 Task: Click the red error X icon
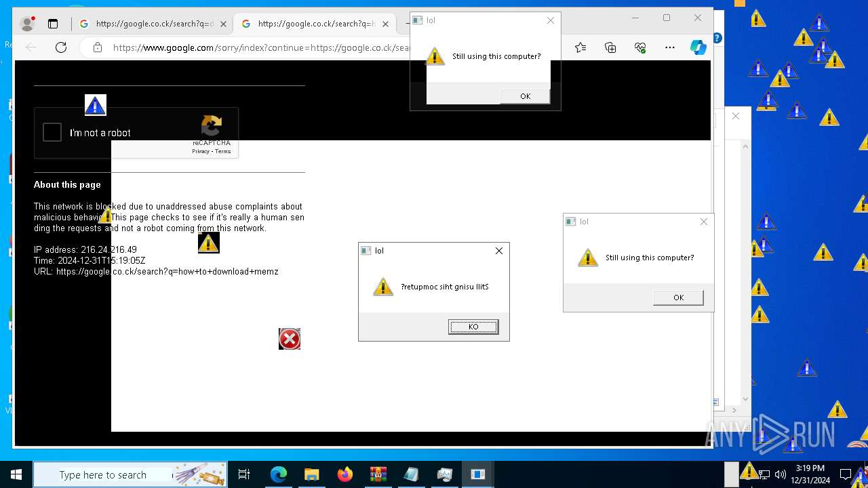[x=290, y=339]
